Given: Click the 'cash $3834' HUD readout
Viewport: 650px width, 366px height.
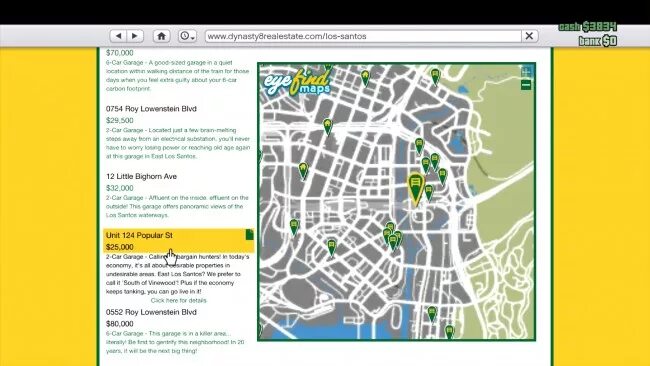Looking at the screenshot, I should point(588,27).
